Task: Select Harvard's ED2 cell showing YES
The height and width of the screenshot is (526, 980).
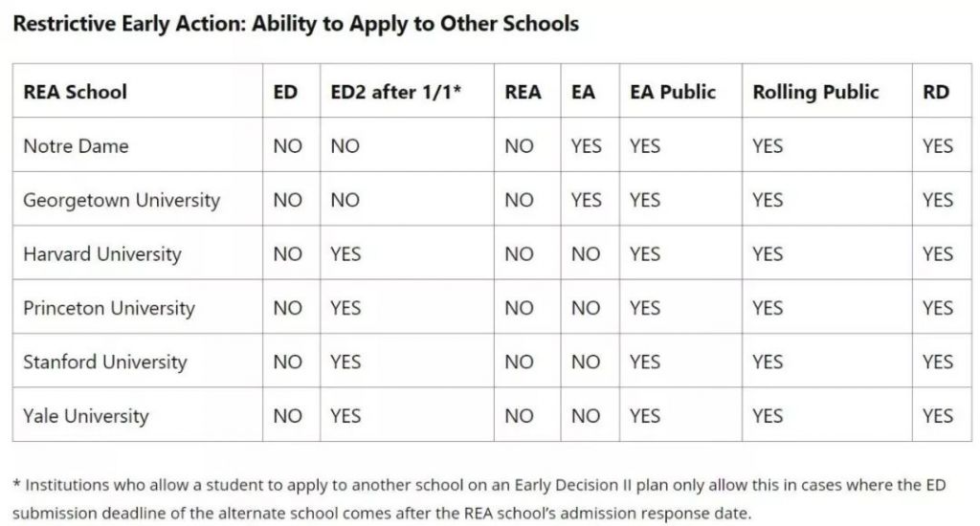Action: [x=345, y=253]
